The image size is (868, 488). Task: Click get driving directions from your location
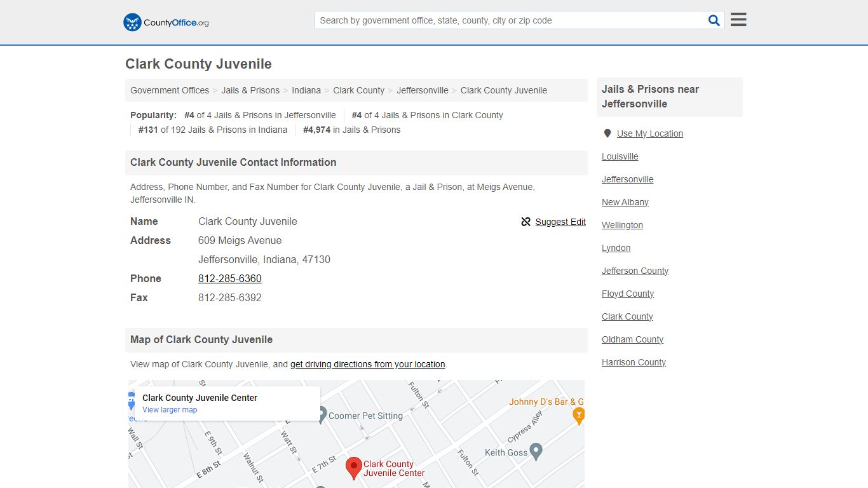pyautogui.click(x=368, y=364)
